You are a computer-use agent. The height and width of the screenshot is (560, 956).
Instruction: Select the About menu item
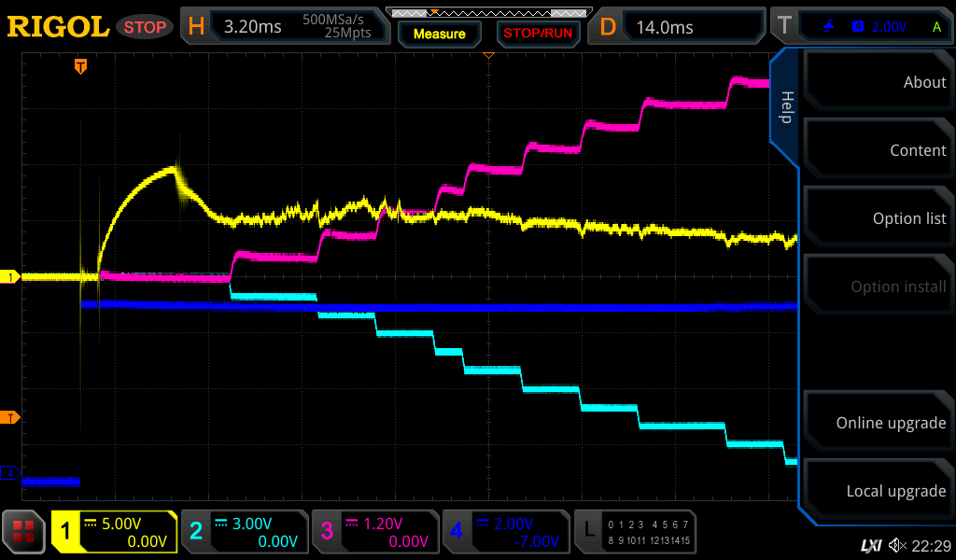pyautogui.click(x=878, y=82)
